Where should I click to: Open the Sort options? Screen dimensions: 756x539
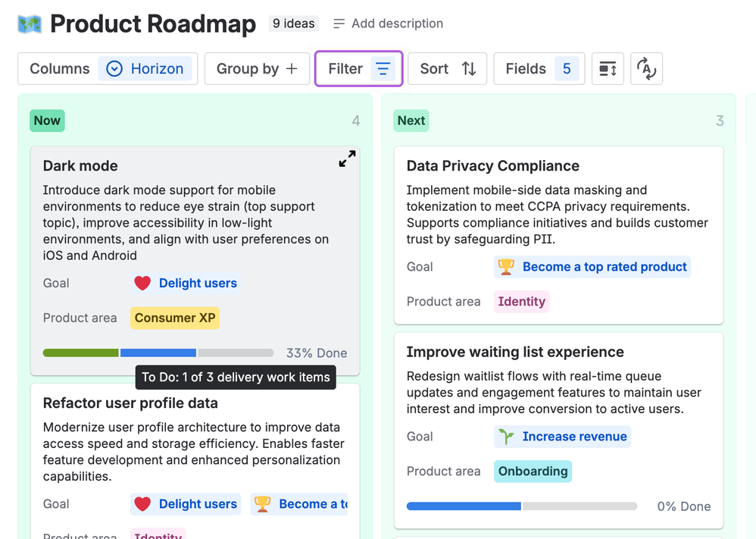(x=448, y=69)
